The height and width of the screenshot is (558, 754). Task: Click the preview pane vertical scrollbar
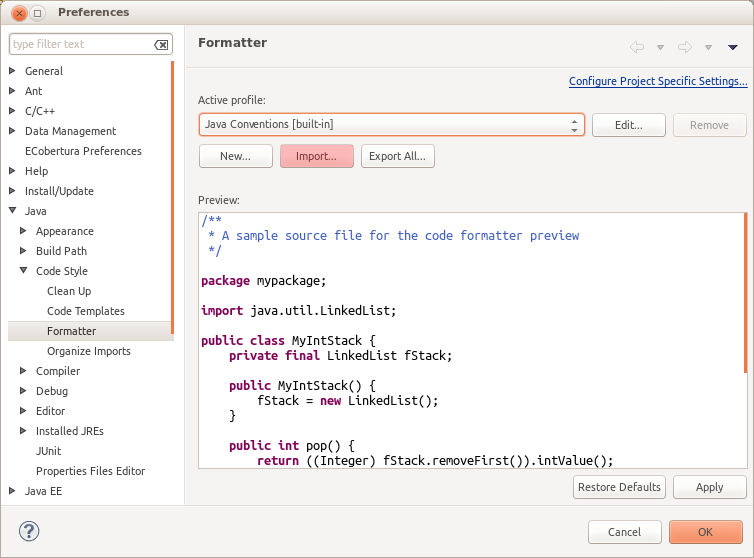[x=745, y=292]
